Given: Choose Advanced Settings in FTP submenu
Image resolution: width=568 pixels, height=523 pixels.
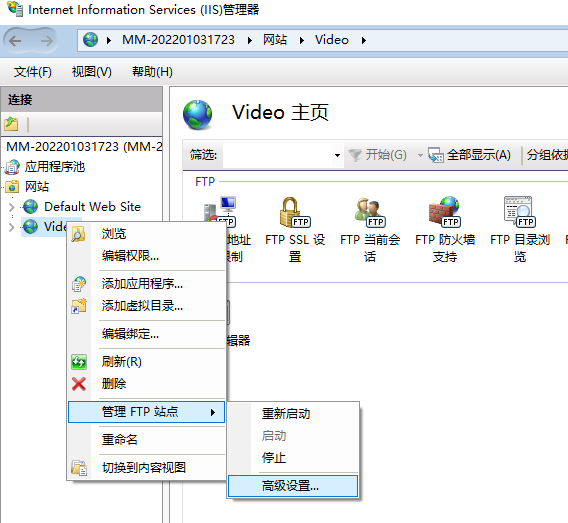Looking at the screenshot, I should [x=293, y=486].
